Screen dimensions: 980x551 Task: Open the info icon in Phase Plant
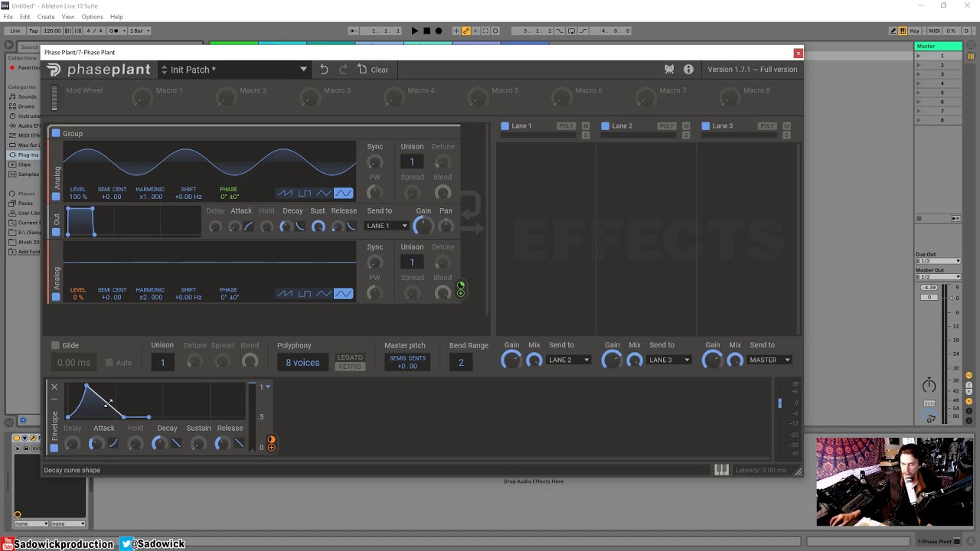point(688,70)
